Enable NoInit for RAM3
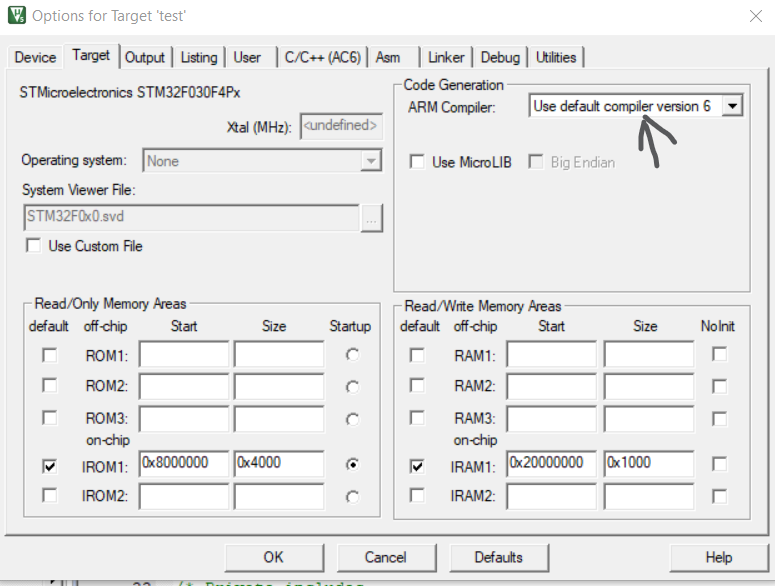This screenshot has height=586, width=775. click(720, 419)
